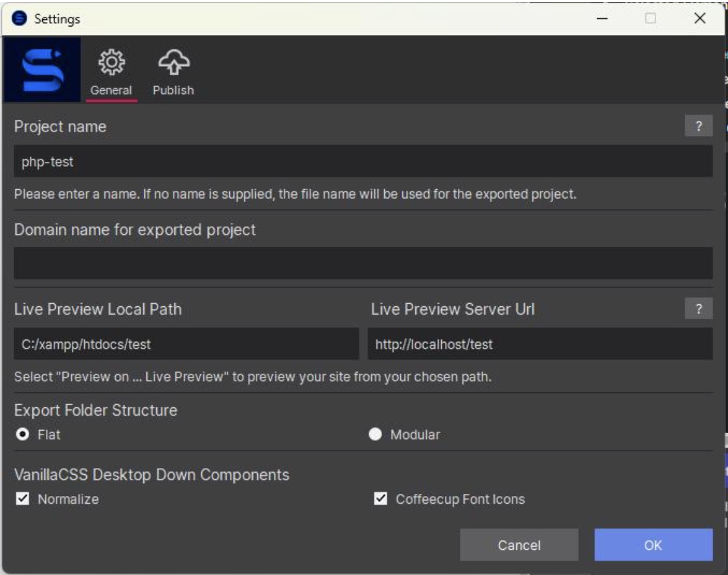Focus the empty Domain name field
Viewport: 728px width, 575px height.
[363, 263]
